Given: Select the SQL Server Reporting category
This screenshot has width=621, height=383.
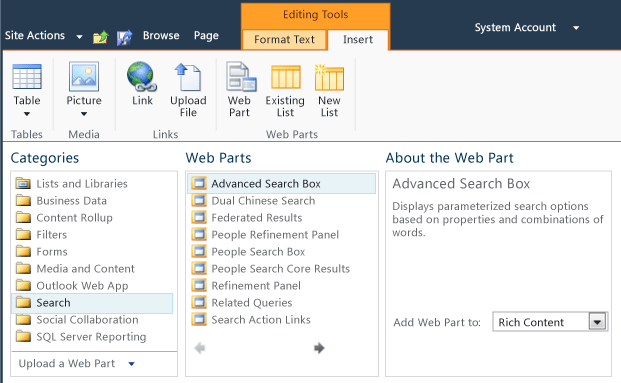Looking at the screenshot, I should pos(91,337).
